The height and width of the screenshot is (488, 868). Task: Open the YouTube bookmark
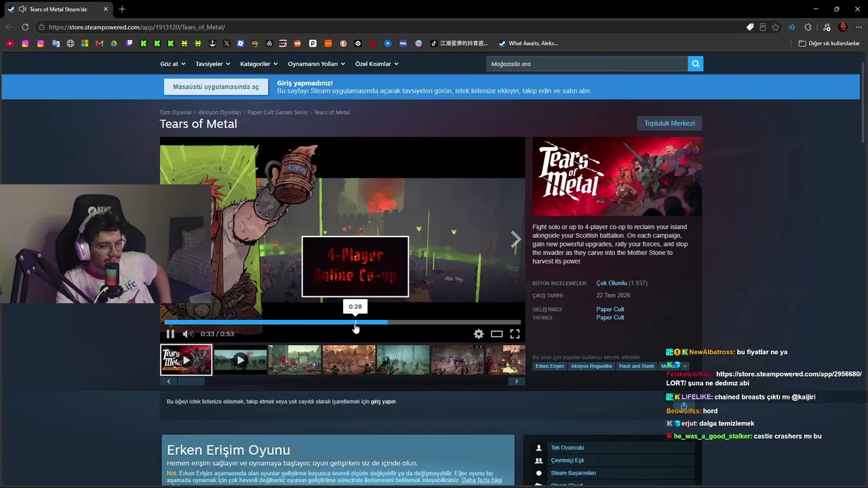pos(9,43)
